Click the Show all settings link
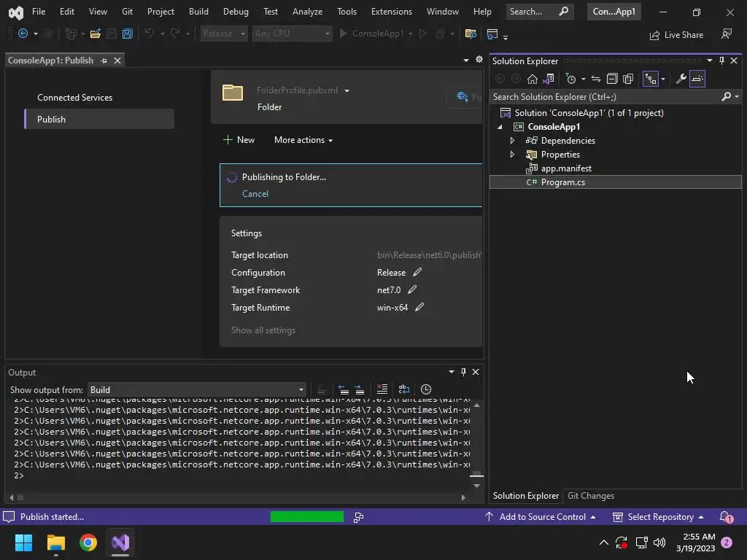747x560 pixels. pyautogui.click(x=263, y=330)
